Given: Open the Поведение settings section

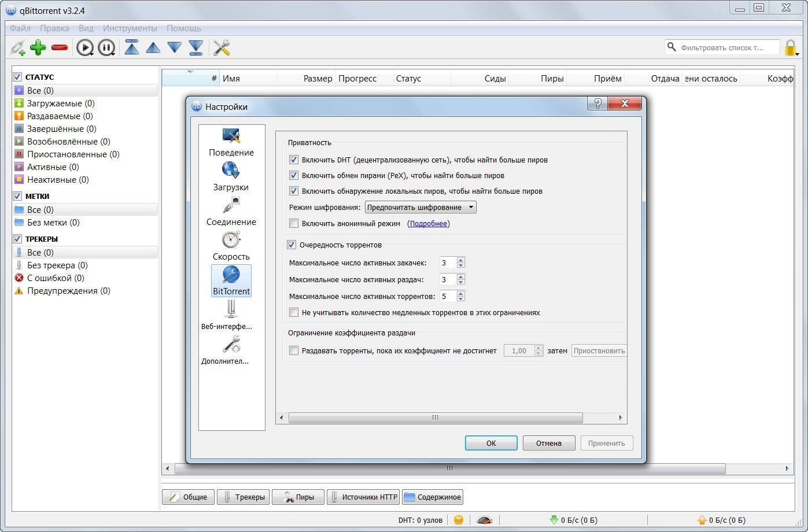Looking at the screenshot, I should pyautogui.click(x=231, y=143).
